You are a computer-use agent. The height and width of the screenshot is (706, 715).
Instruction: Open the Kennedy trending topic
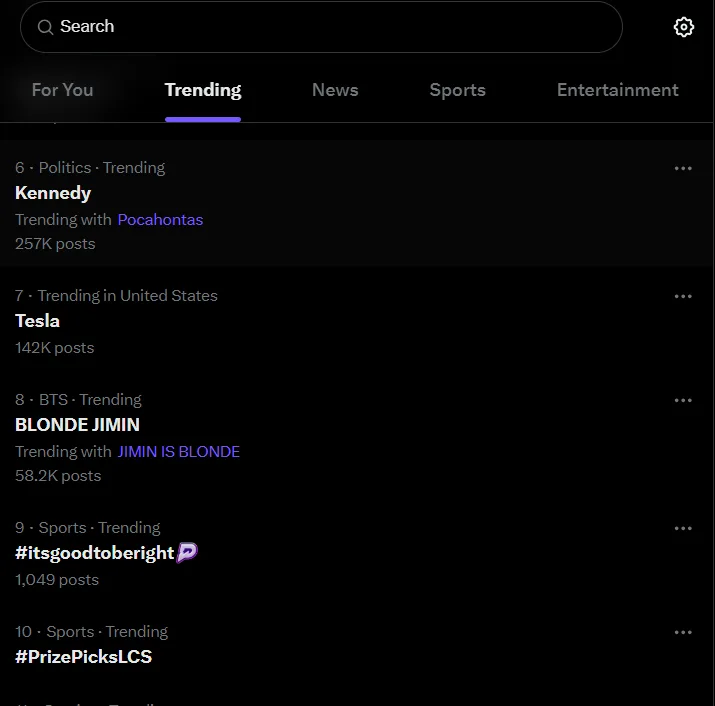(x=53, y=193)
